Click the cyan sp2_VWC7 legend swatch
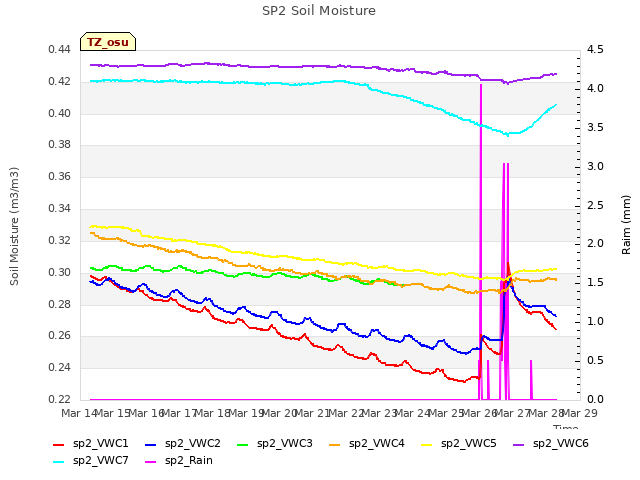Image resolution: width=640 pixels, height=480 pixels. click(59, 462)
